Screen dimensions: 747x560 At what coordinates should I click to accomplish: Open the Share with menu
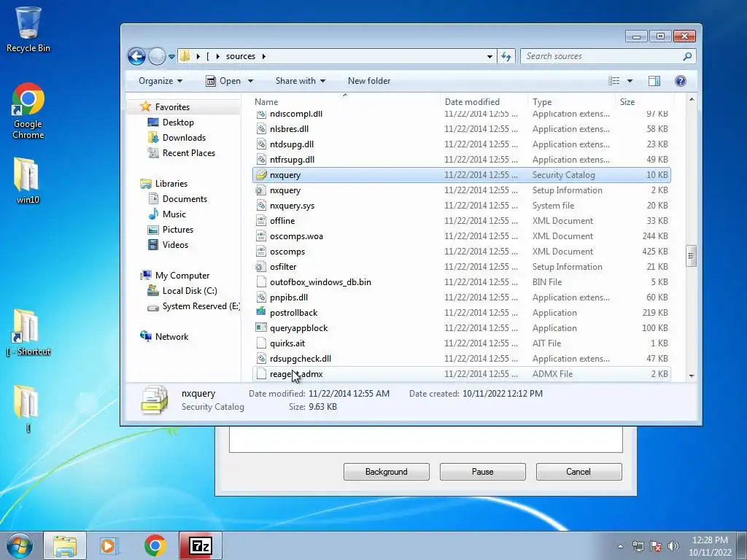(300, 81)
